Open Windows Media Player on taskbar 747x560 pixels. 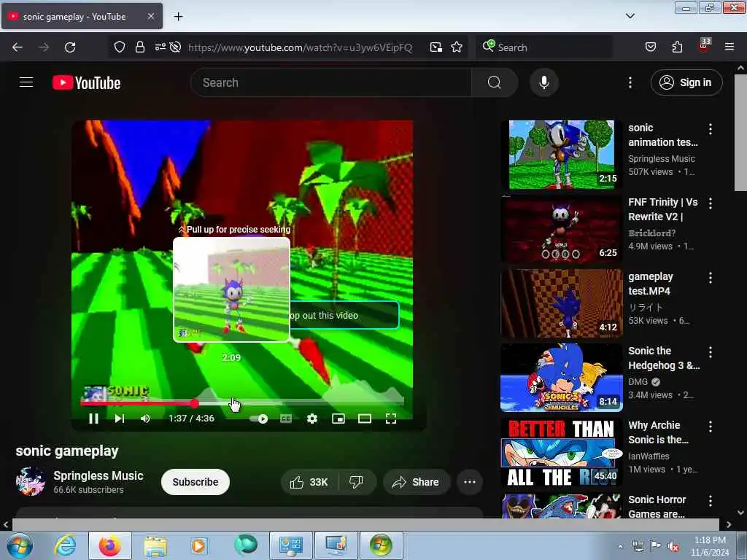(x=199, y=545)
